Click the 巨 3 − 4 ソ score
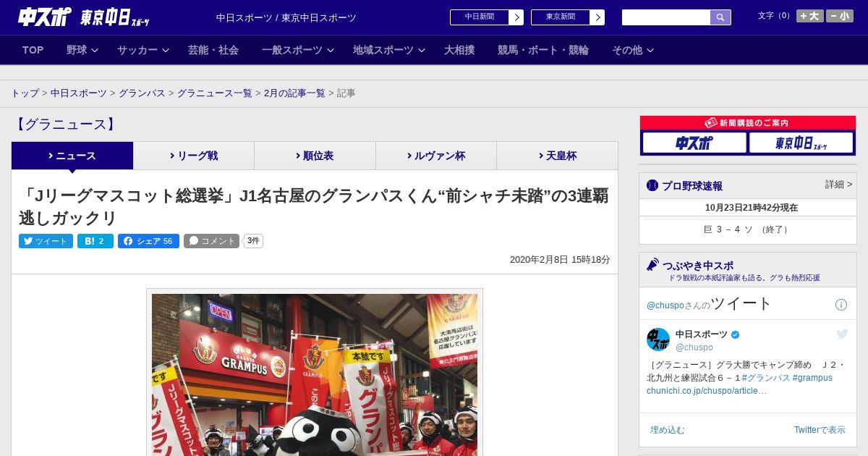 (x=747, y=229)
